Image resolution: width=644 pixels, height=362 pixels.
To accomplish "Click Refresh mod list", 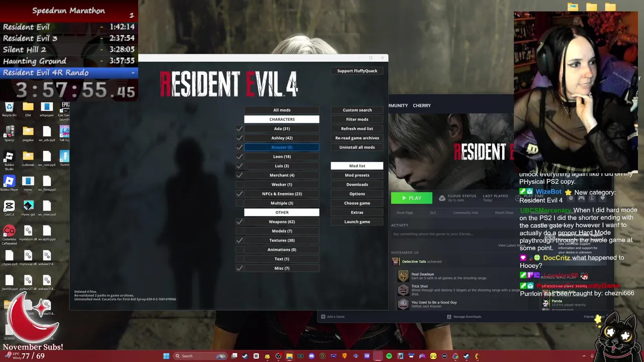I will point(357,129).
